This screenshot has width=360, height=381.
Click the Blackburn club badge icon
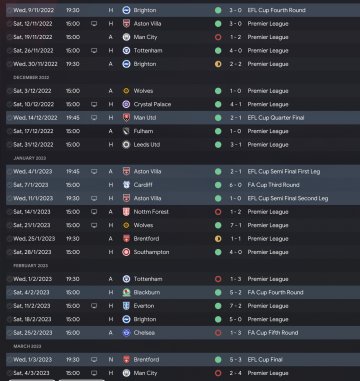tap(126, 293)
